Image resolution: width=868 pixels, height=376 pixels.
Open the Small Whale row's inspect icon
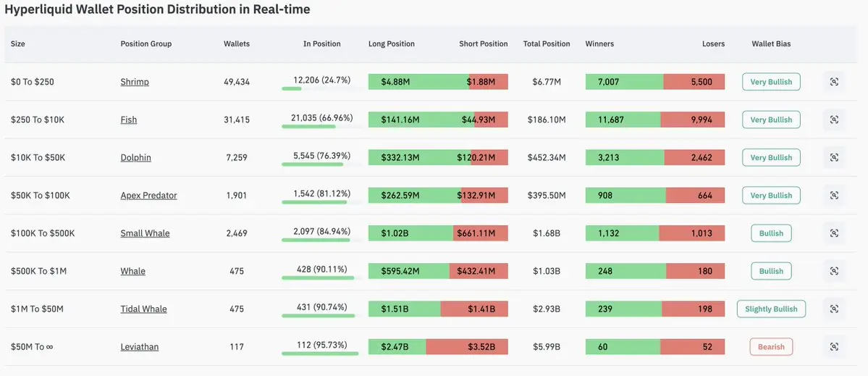click(x=834, y=233)
